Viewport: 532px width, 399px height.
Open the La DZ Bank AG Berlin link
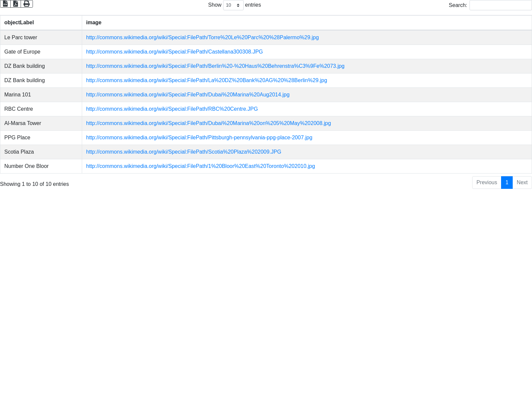206,80
